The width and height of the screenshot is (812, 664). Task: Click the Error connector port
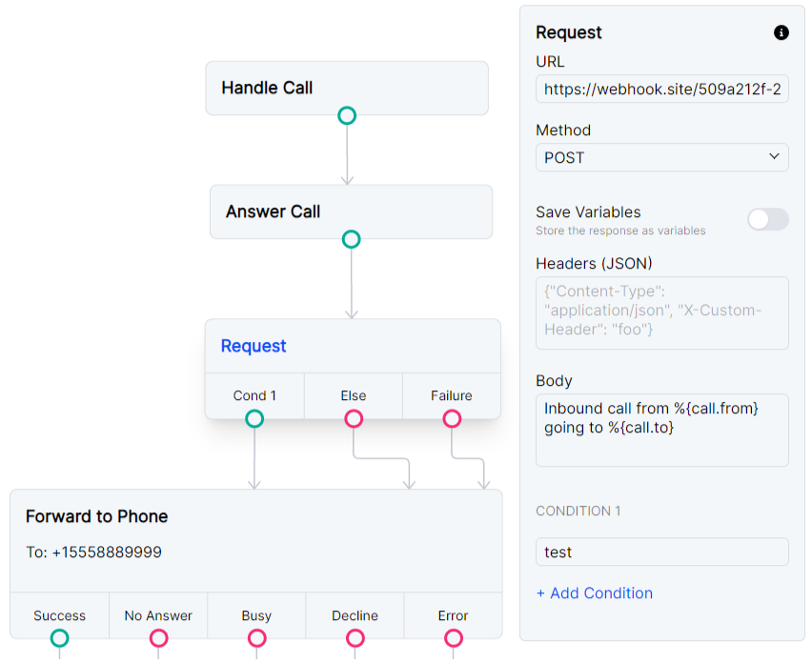(453, 638)
